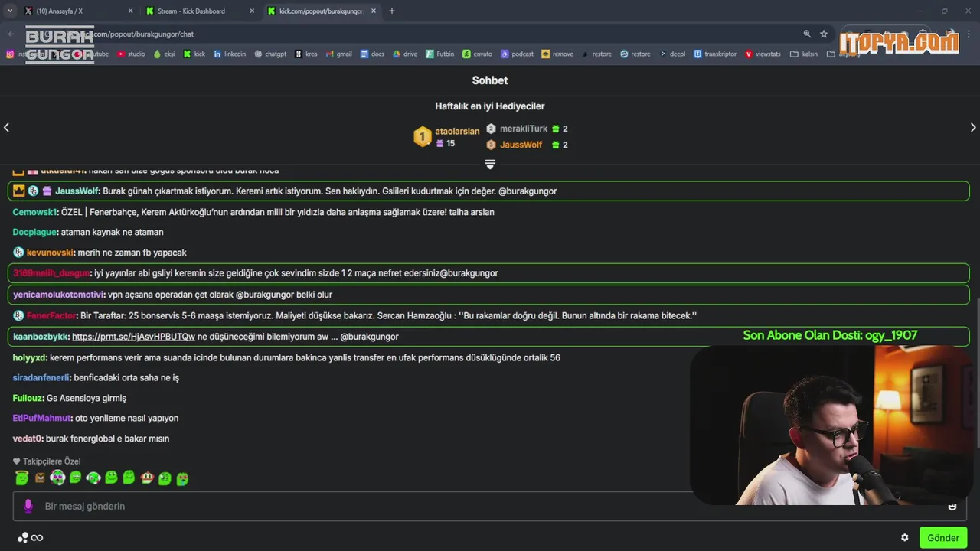The height and width of the screenshot is (551, 980).
Task: Click the 'Haftalık en iyi Hediyeciler' heading
Action: tap(490, 106)
